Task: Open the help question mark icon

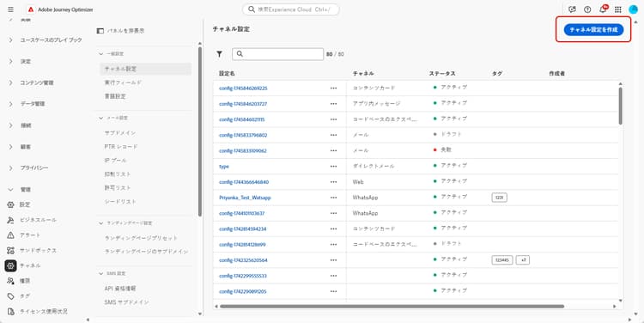Action: click(587, 9)
